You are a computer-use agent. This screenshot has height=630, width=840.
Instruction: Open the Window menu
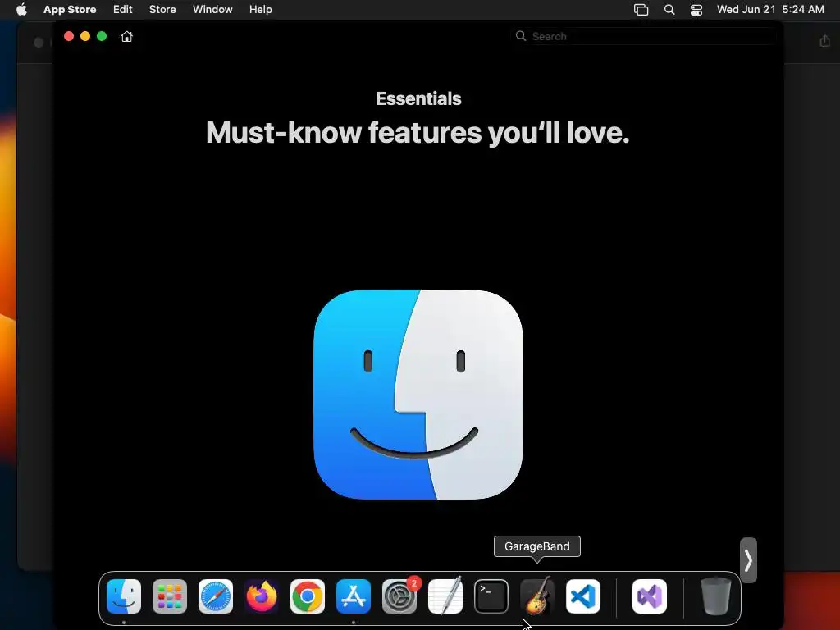pyautogui.click(x=212, y=9)
